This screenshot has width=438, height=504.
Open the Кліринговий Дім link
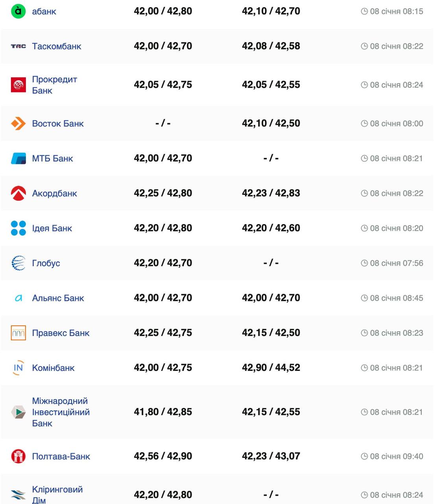point(57,495)
